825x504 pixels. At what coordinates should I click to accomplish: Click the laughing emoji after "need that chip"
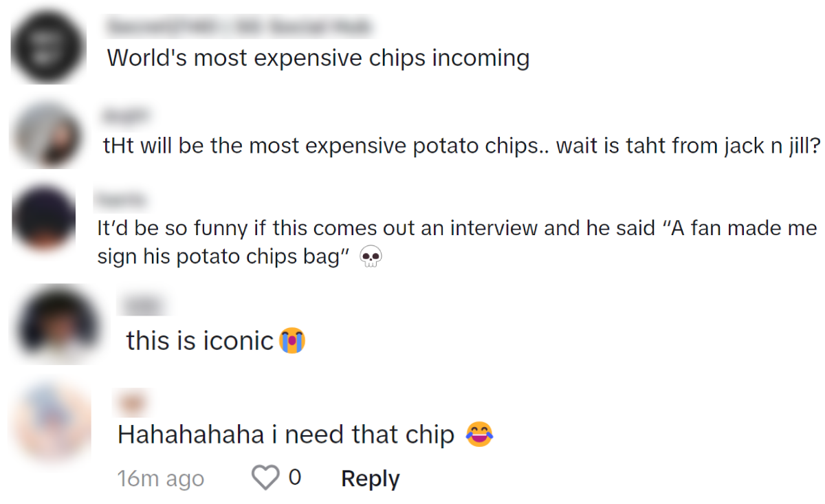(479, 435)
